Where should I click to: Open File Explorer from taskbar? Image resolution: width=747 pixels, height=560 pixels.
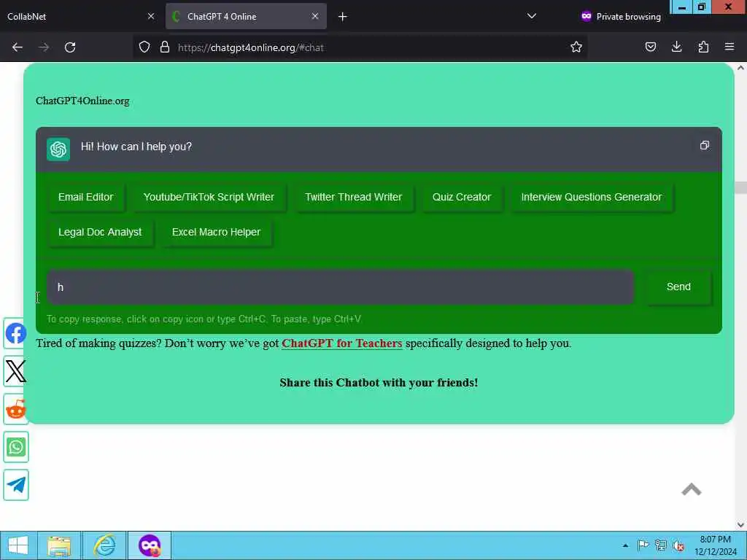(x=59, y=545)
